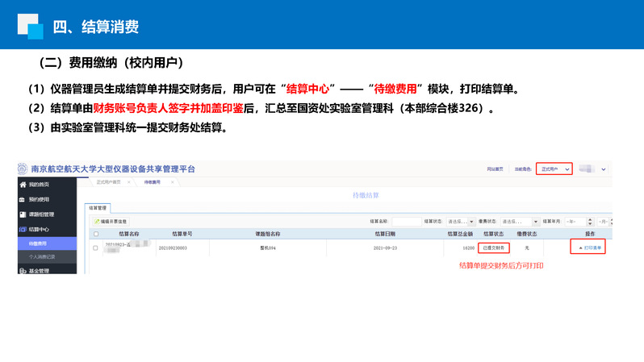Click the 基金管理 sidebar icon
This screenshot has height=362, width=644.
pyautogui.click(x=23, y=272)
